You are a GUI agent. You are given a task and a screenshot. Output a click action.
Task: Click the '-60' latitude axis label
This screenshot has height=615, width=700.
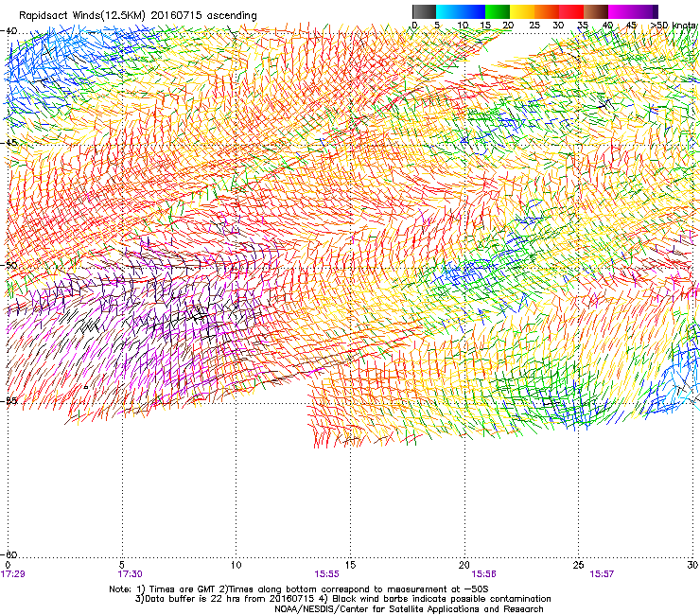[9, 554]
